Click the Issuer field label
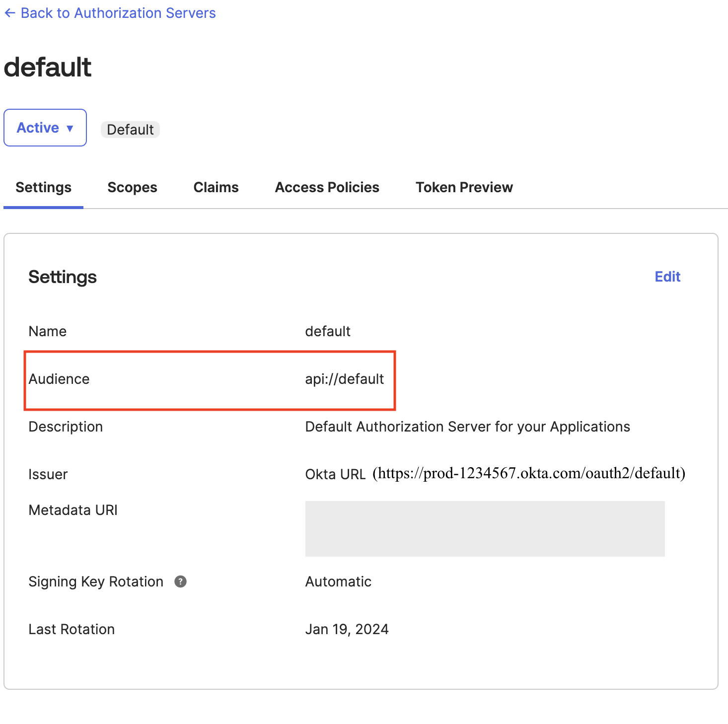Image resolution: width=728 pixels, height=724 pixels. (x=48, y=474)
